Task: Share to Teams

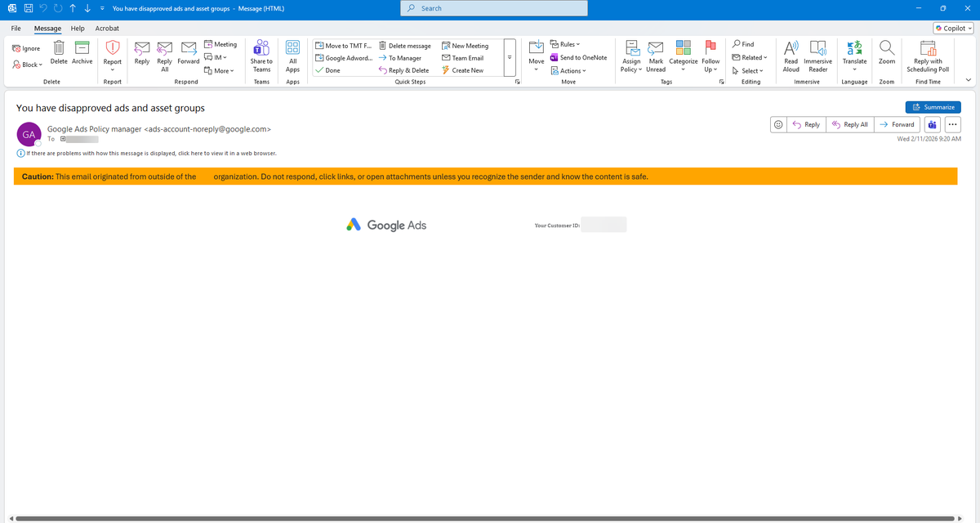Action: coord(261,56)
